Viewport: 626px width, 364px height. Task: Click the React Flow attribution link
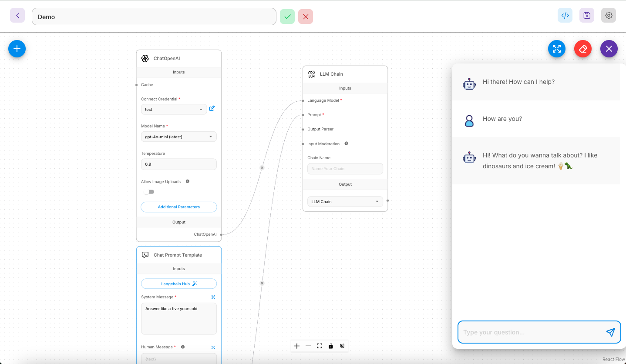[x=613, y=359]
